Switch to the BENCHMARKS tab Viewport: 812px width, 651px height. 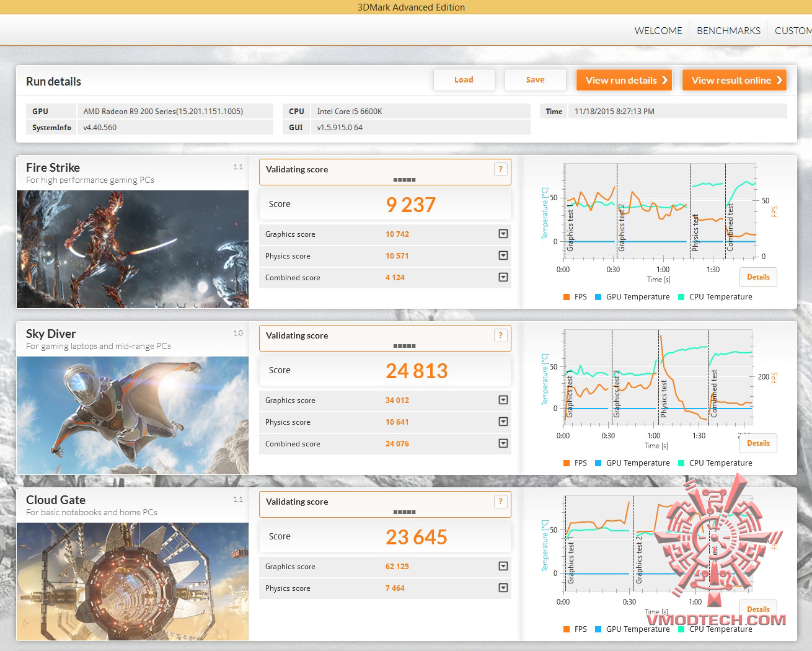[x=728, y=30]
